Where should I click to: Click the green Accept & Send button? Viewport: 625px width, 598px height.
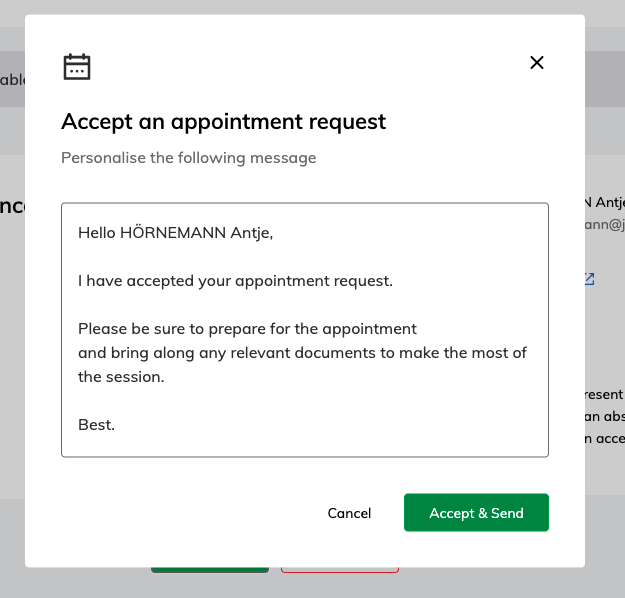[x=476, y=513]
